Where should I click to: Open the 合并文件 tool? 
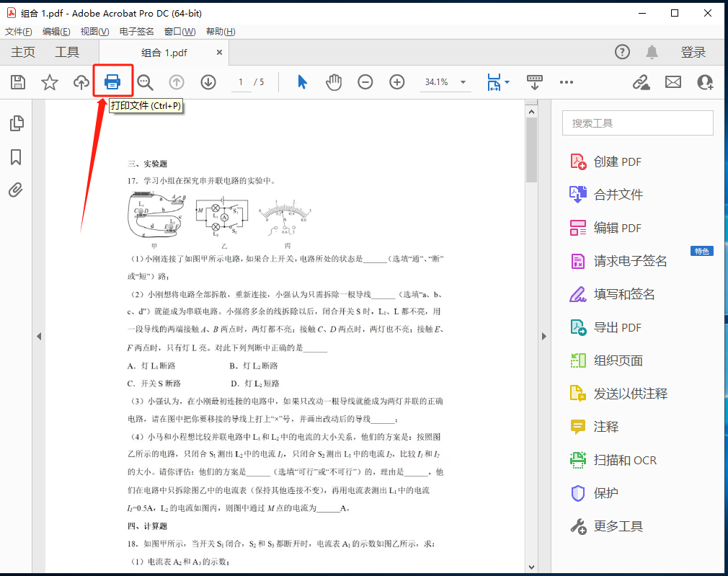618,195
